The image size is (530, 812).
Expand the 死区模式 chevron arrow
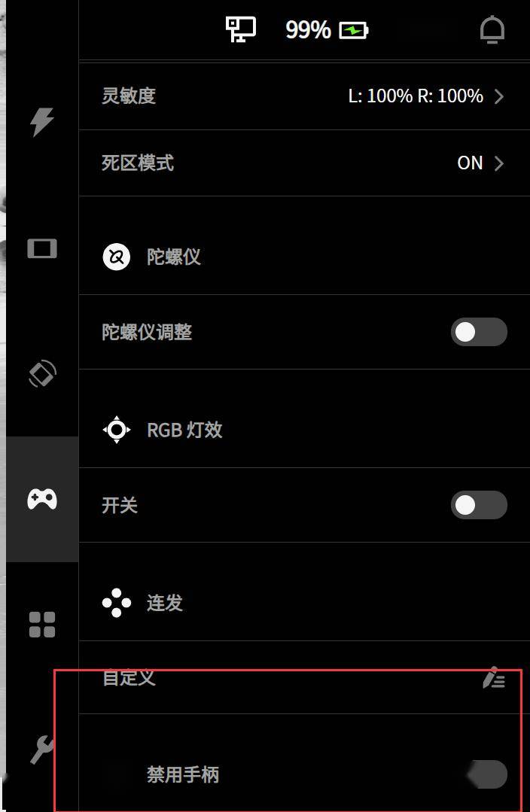point(499,163)
